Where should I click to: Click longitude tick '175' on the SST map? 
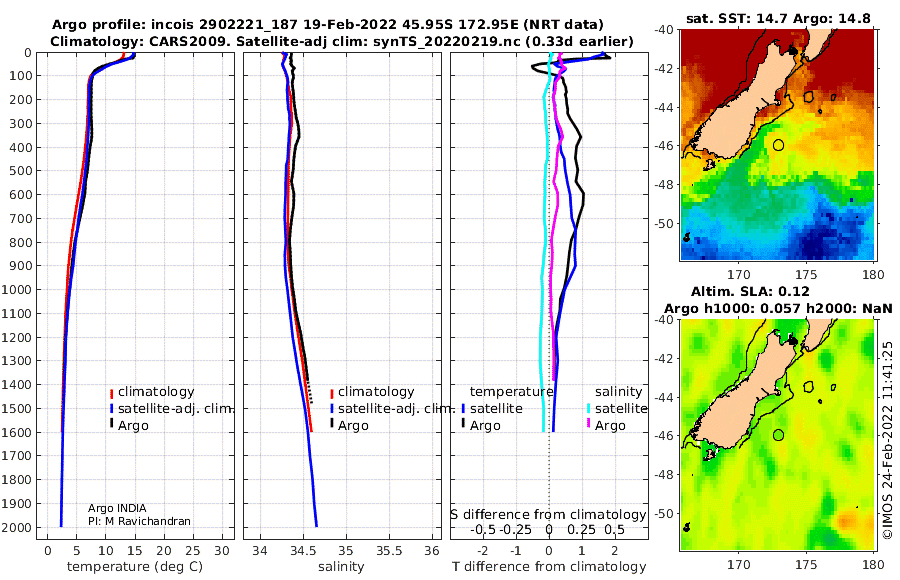click(806, 274)
